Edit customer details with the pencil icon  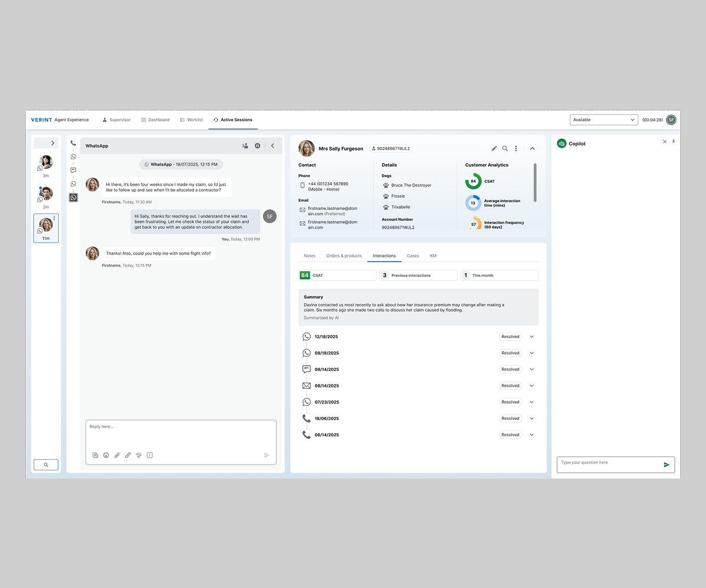[x=494, y=149]
